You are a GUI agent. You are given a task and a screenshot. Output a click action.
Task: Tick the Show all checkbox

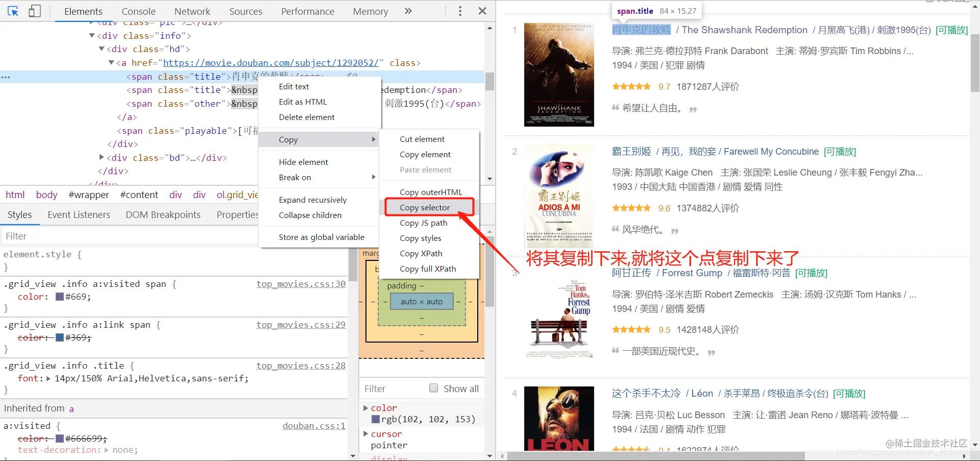point(434,388)
